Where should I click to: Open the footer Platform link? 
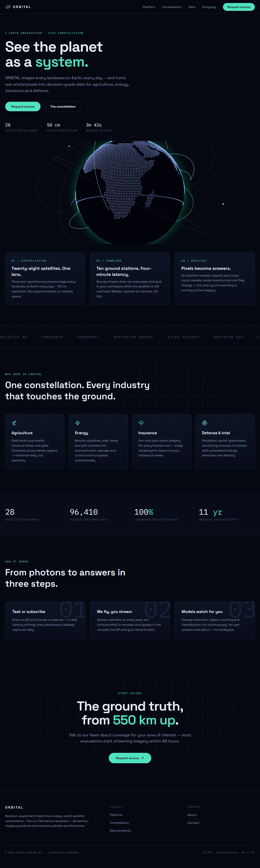click(116, 815)
